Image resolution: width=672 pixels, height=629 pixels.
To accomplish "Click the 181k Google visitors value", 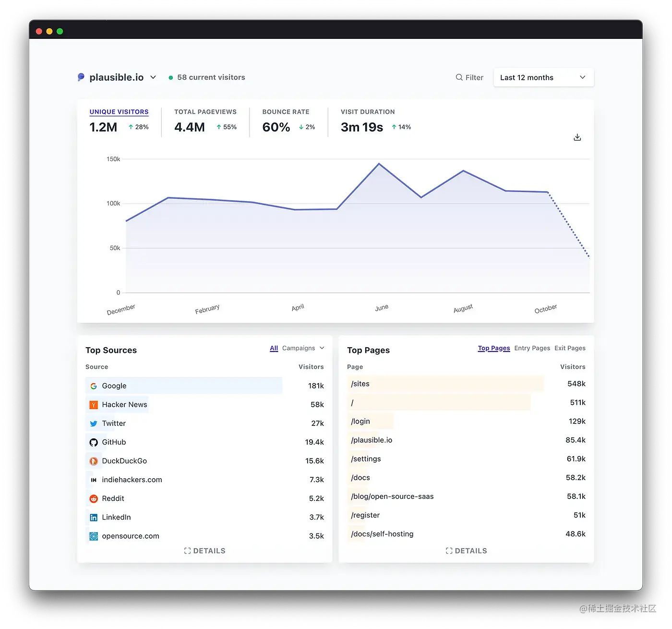I will point(316,386).
